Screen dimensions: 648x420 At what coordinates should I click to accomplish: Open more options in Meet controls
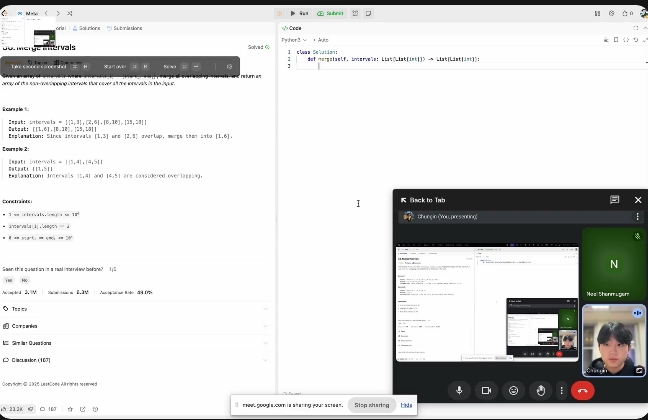[x=561, y=391]
